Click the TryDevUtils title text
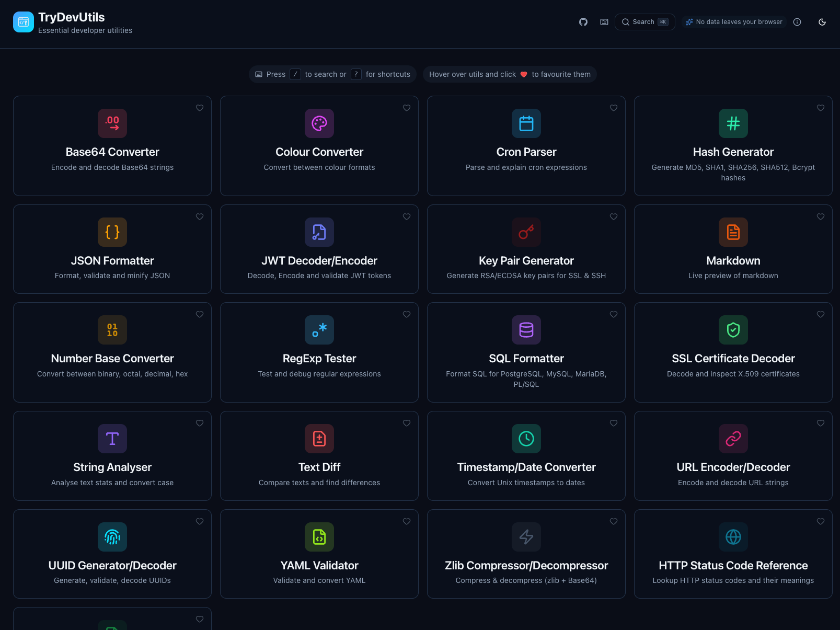This screenshot has width=840, height=630. pos(72,17)
